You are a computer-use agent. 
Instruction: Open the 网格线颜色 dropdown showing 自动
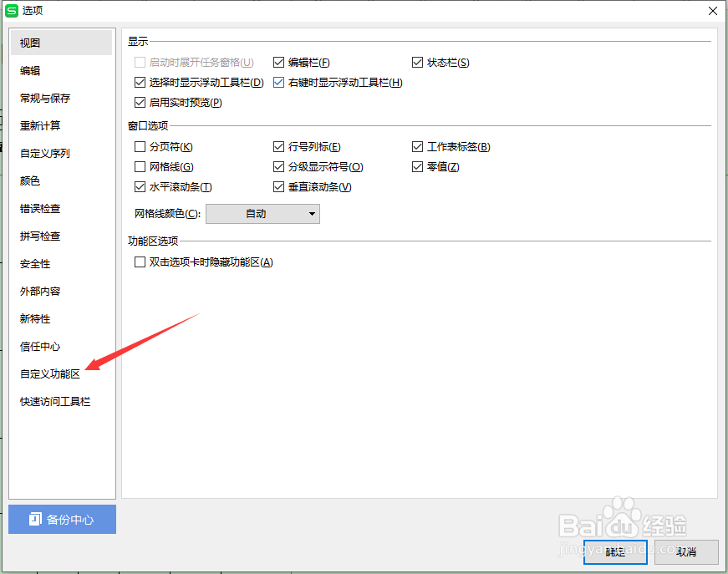point(262,214)
